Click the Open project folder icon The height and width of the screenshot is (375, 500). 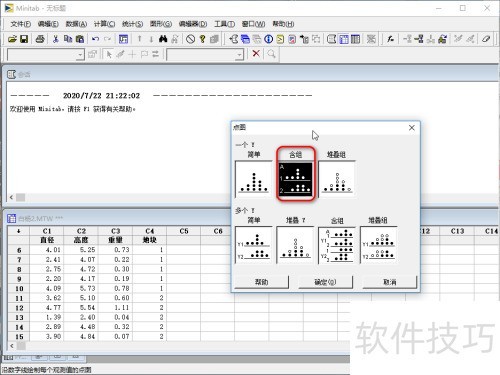coord(12,39)
